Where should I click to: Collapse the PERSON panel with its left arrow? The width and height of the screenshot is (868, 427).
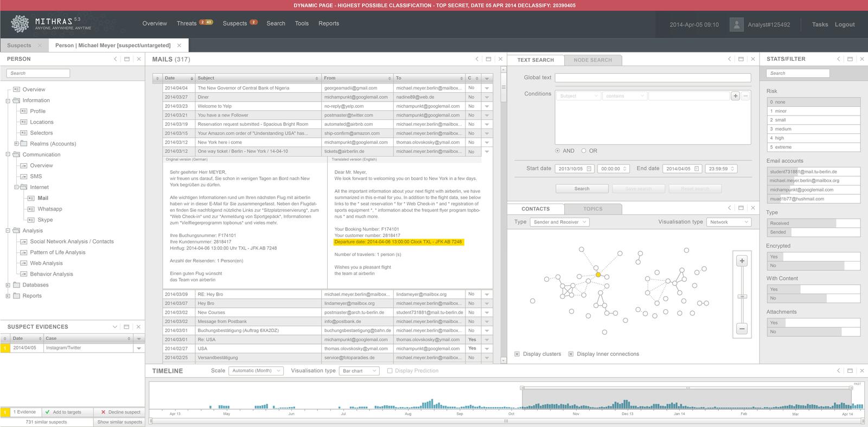tap(115, 59)
